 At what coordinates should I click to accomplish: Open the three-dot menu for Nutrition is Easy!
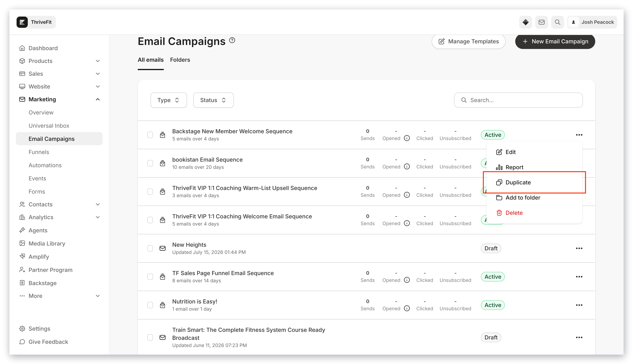click(x=579, y=305)
